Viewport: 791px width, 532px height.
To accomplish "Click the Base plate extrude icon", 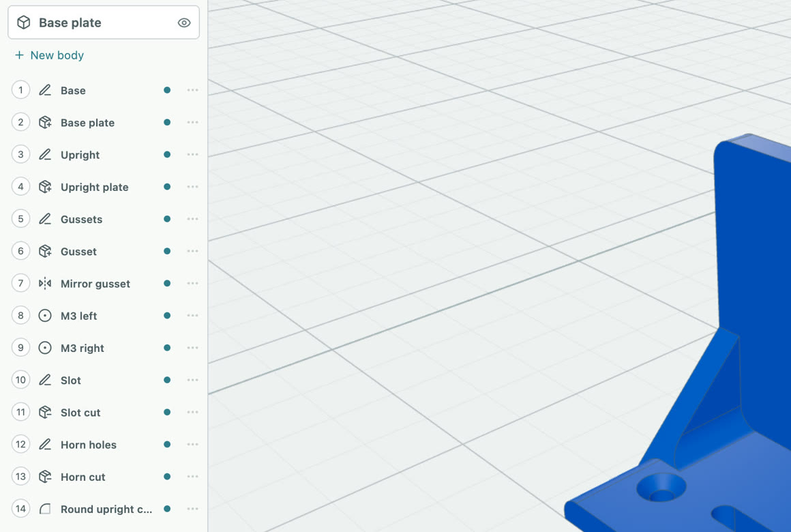I will [45, 122].
